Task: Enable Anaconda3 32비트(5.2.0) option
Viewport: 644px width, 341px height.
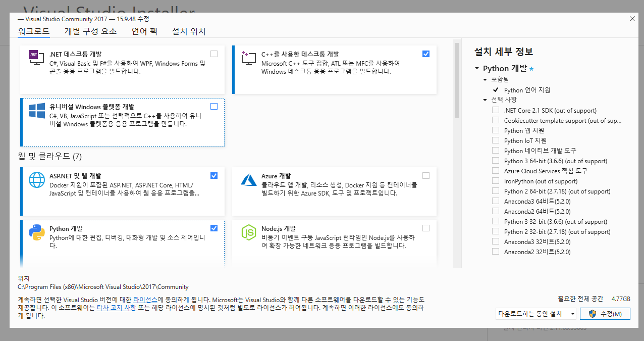Action: click(x=496, y=241)
